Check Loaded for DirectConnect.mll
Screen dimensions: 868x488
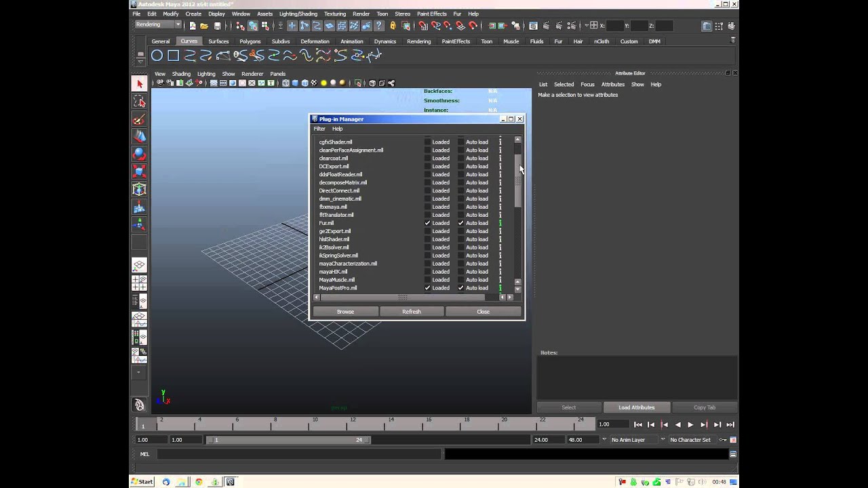pyautogui.click(x=427, y=190)
